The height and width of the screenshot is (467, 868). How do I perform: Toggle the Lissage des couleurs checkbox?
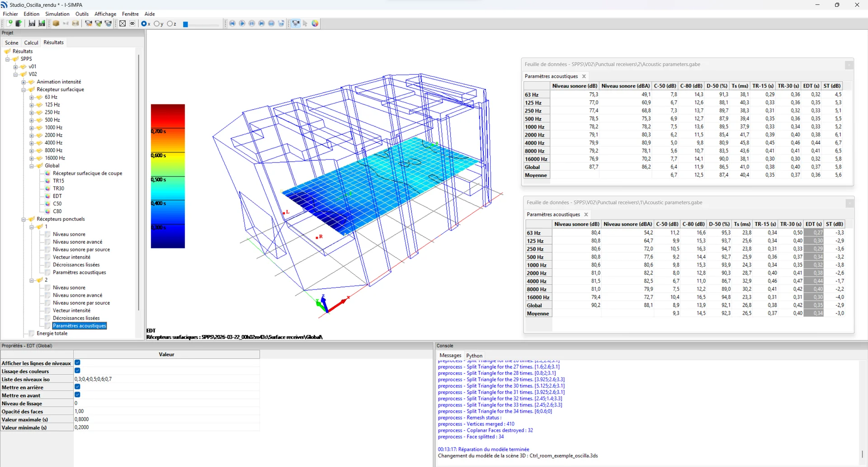click(x=77, y=371)
